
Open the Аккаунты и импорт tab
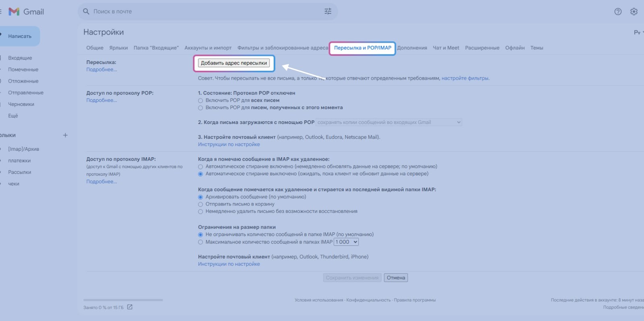208,48
